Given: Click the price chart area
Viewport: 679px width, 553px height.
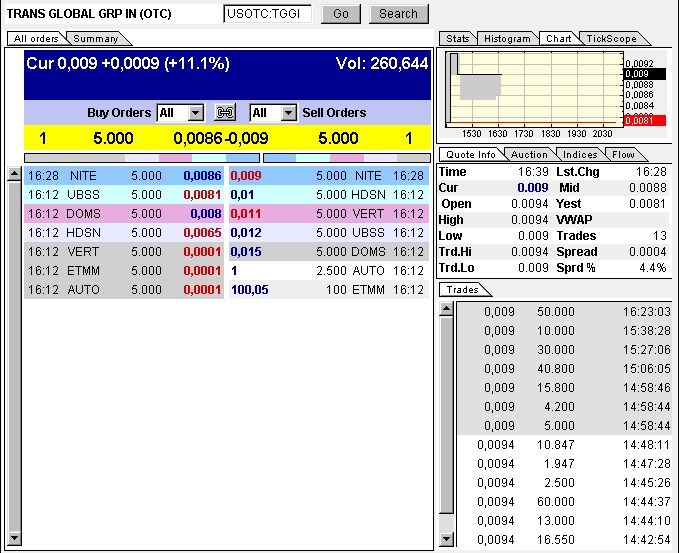Looking at the screenshot, I should pos(535,88).
